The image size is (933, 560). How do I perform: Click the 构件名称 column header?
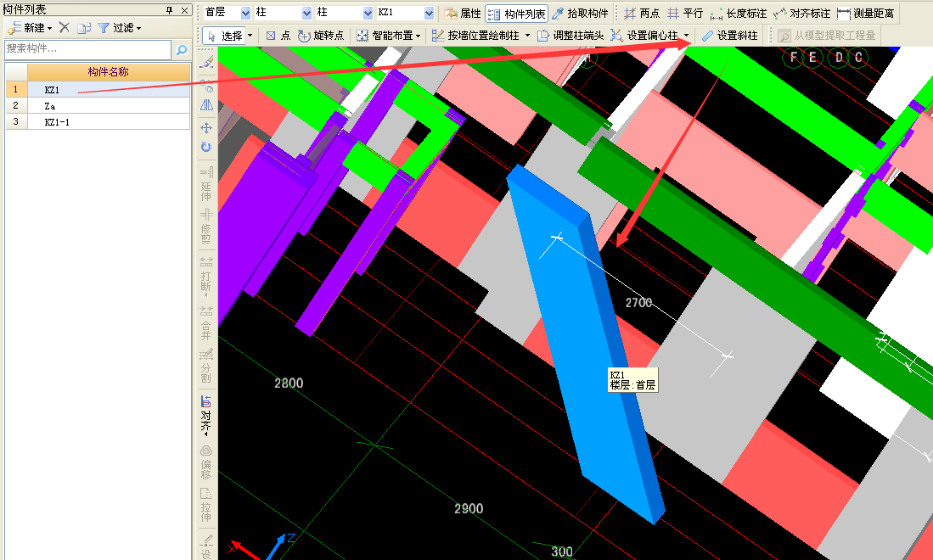(x=109, y=72)
